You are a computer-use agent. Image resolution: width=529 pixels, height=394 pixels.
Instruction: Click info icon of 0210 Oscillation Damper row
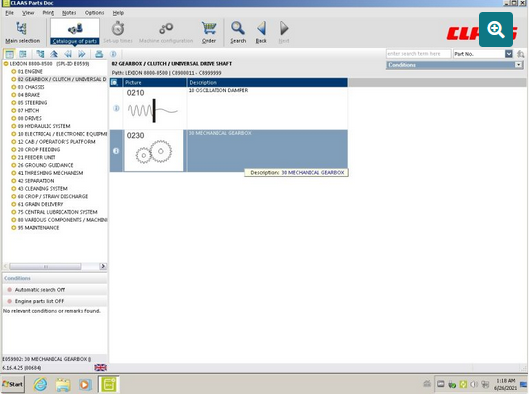click(116, 108)
